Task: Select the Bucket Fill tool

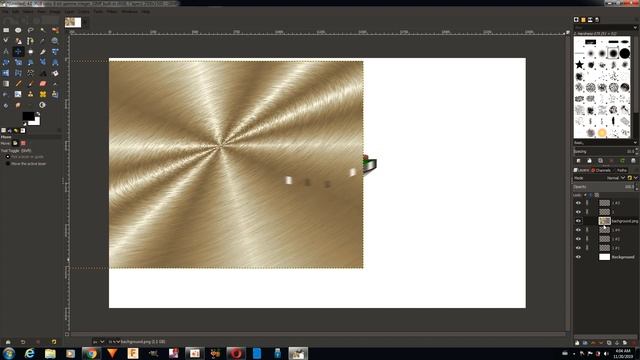Action: [55, 73]
